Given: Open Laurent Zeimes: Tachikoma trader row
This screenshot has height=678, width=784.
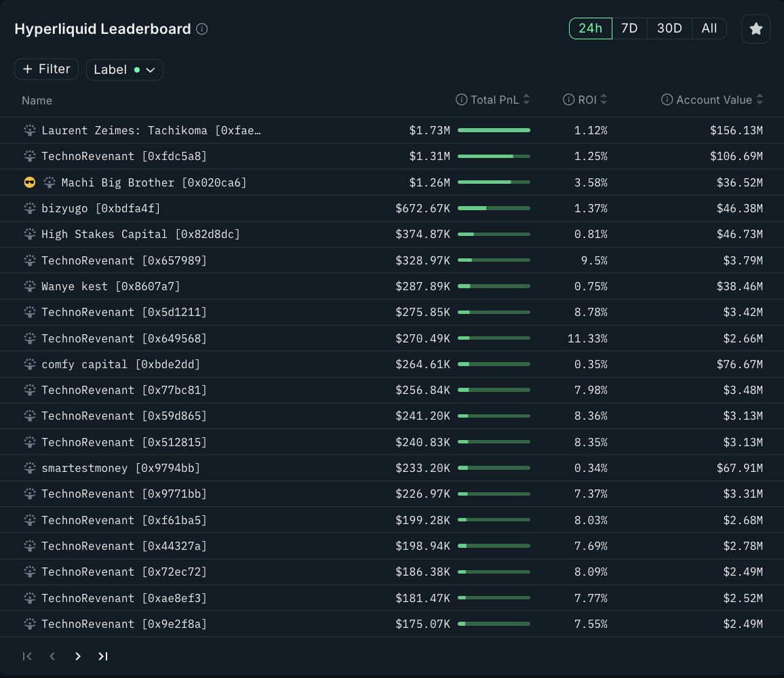Looking at the screenshot, I should (392, 130).
